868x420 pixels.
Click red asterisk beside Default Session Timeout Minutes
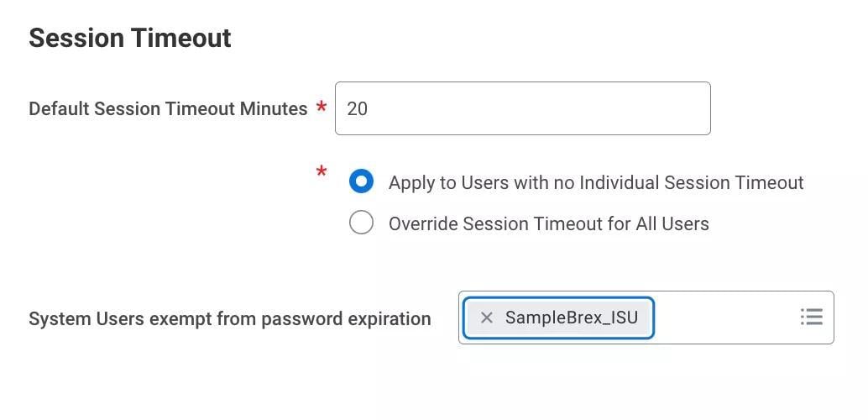(x=322, y=108)
